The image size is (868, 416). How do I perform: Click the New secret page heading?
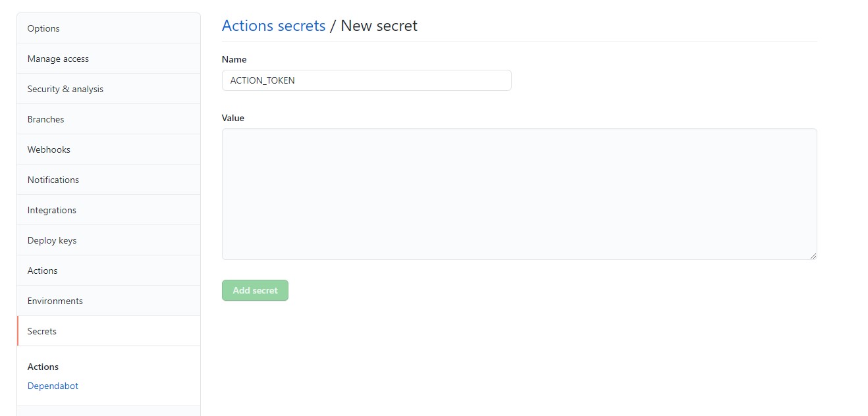click(379, 25)
